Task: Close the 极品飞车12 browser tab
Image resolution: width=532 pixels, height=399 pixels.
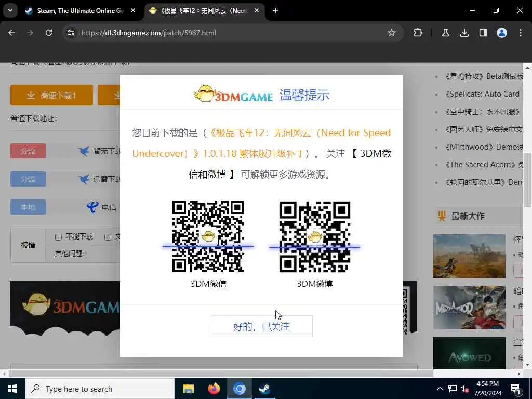Action: tap(257, 10)
